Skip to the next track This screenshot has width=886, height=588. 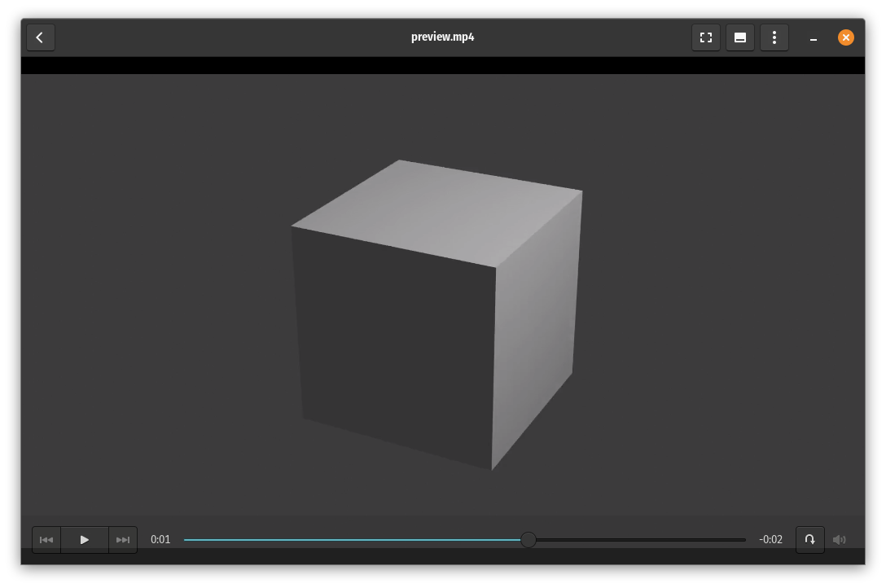click(123, 540)
